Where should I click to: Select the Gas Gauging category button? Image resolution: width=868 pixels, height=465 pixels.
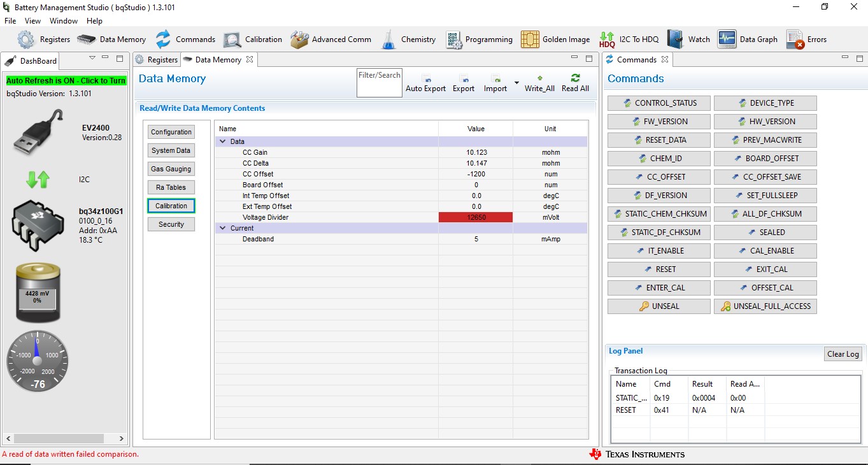(171, 169)
